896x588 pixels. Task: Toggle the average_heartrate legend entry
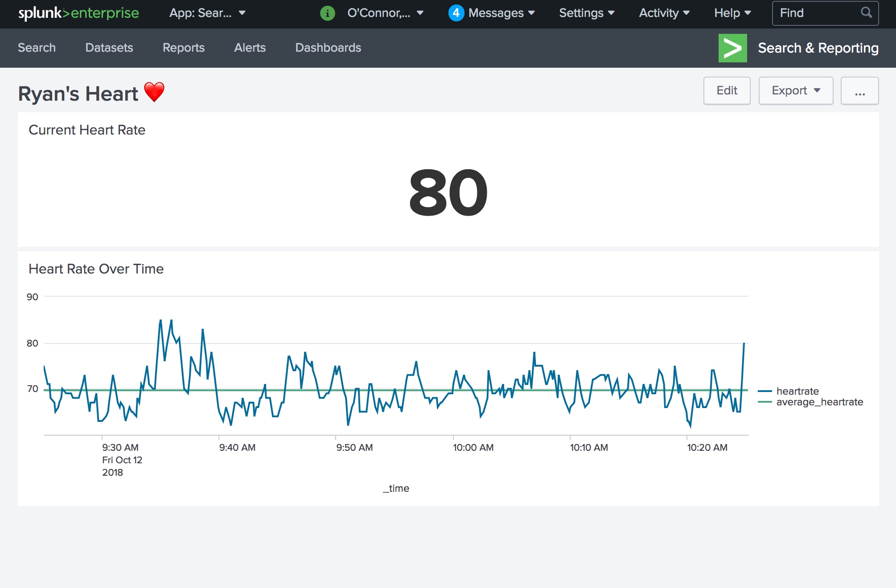[x=811, y=402]
